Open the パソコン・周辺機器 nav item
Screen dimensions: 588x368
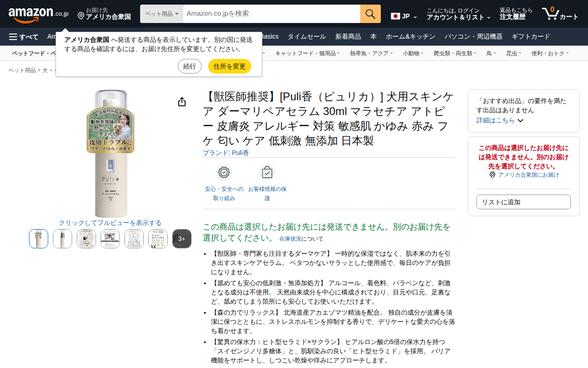[474, 37]
